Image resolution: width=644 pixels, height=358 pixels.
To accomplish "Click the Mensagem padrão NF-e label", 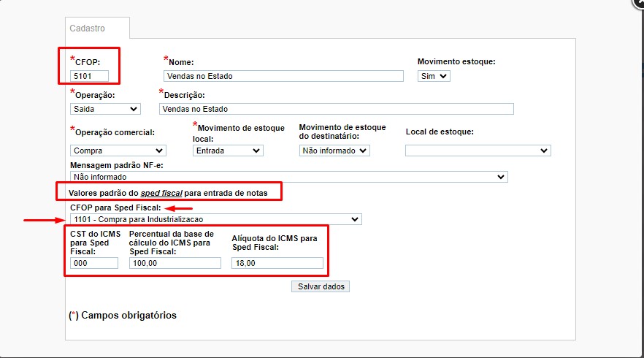I will (117, 165).
